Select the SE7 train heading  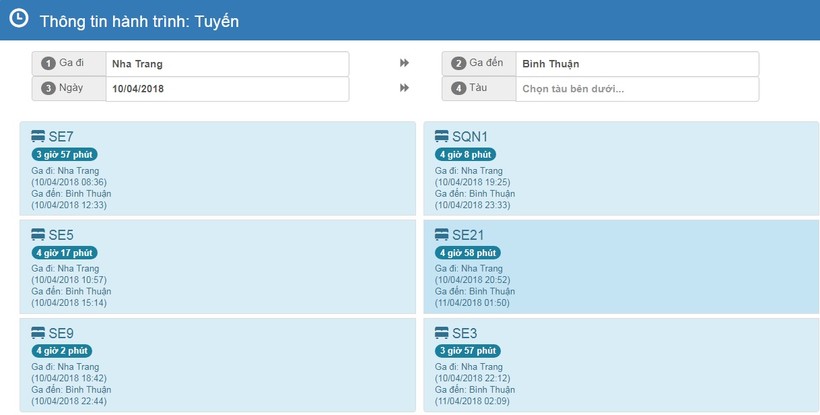tap(61, 136)
